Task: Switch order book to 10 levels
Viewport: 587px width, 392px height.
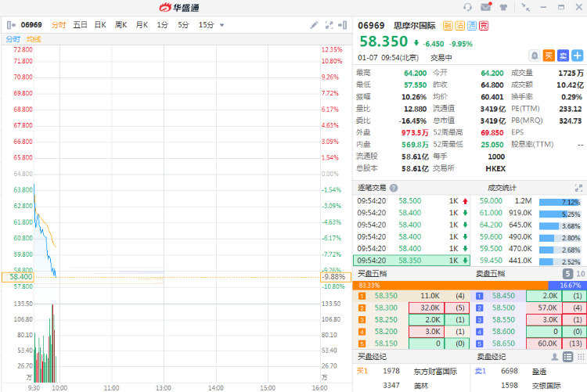Action: (x=580, y=274)
